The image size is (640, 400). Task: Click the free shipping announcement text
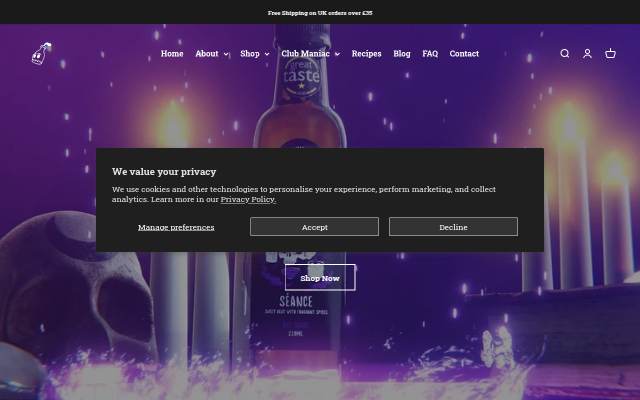click(320, 13)
